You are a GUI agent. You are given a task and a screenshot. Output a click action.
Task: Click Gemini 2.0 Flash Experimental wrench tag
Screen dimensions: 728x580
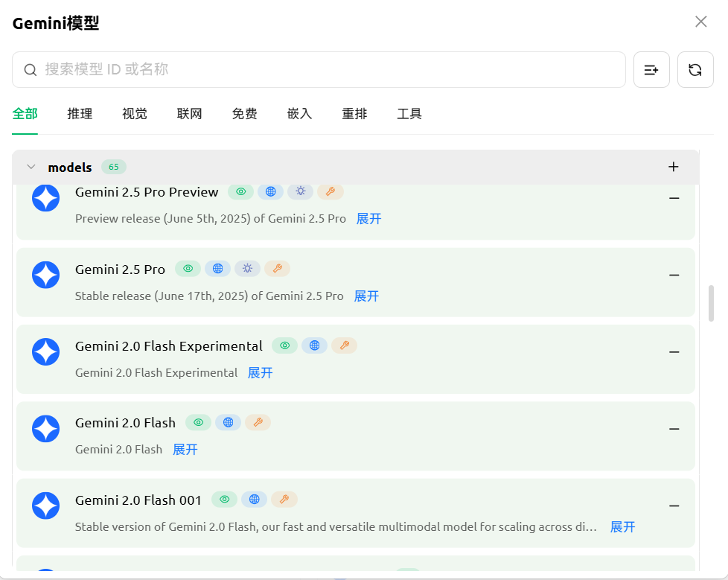(344, 345)
